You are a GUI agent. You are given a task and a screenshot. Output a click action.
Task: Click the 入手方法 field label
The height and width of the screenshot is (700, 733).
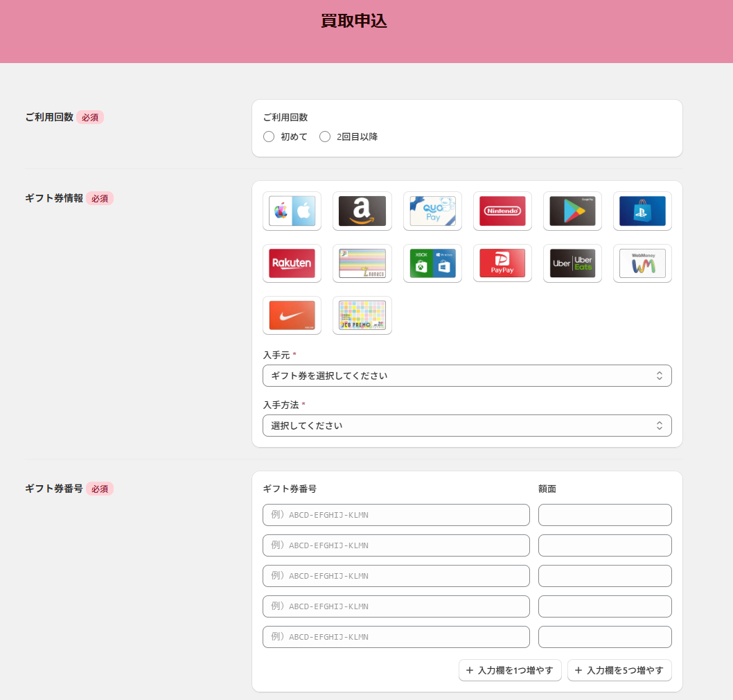tap(281, 405)
